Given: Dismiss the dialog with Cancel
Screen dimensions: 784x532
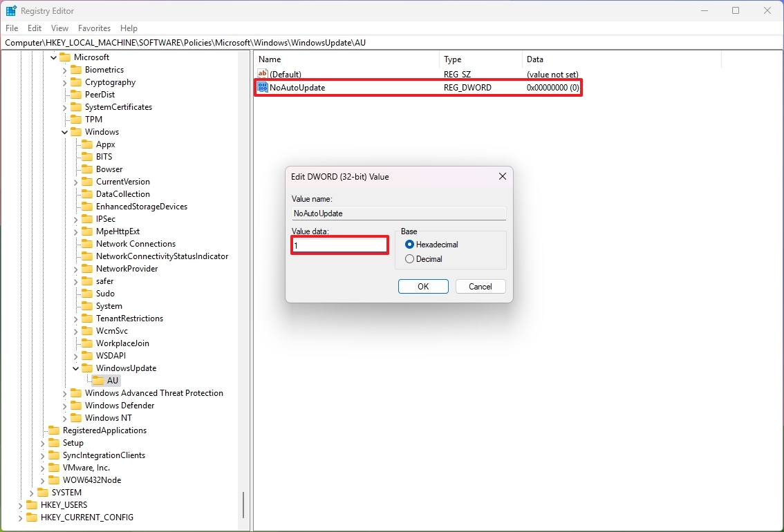Looking at the screenshot, I should coord(480,286).
